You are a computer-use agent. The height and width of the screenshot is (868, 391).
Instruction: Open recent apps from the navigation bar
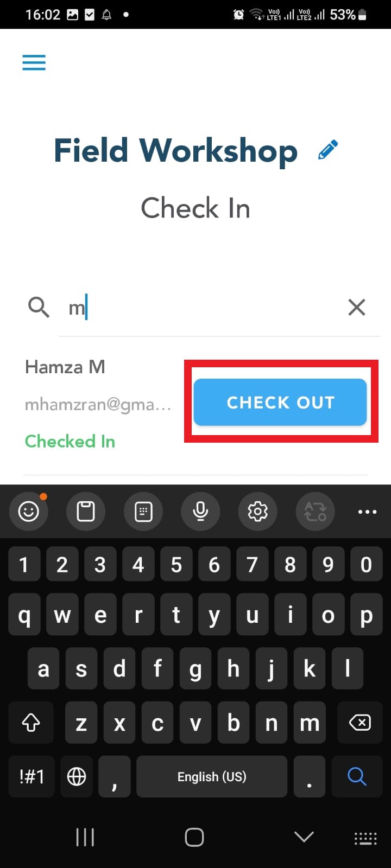click(85, 837)
